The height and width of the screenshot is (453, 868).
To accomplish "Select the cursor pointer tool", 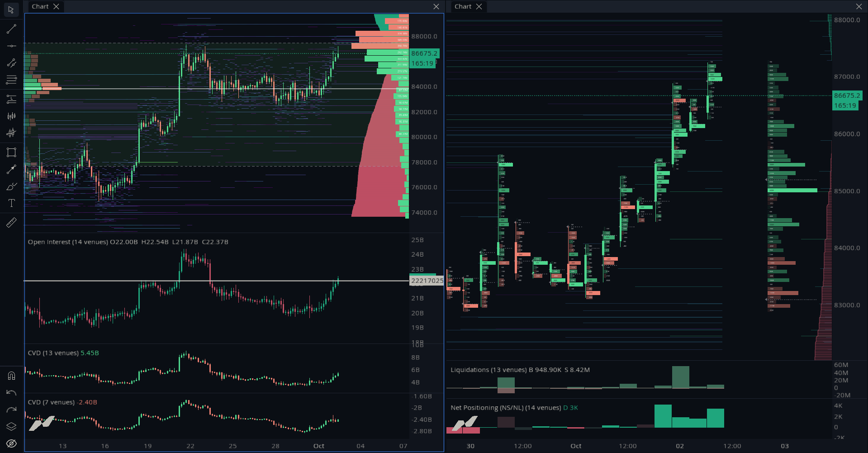I will (x=11, y=10).
